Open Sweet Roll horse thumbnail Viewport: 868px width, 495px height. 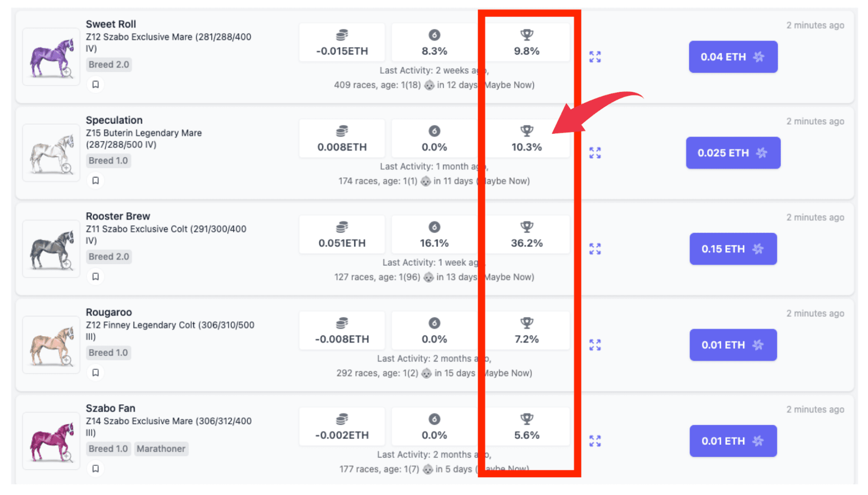pyautogui.click(x=51, y=57)
